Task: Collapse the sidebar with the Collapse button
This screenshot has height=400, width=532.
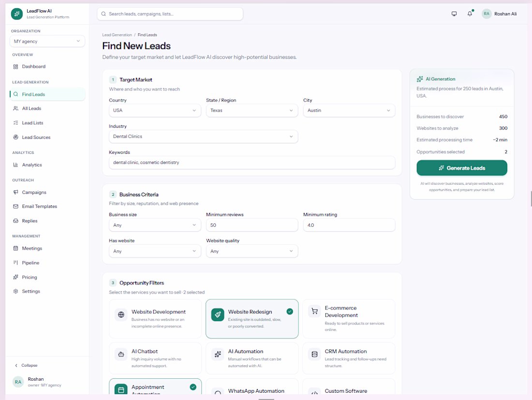Action: point(26,365)
